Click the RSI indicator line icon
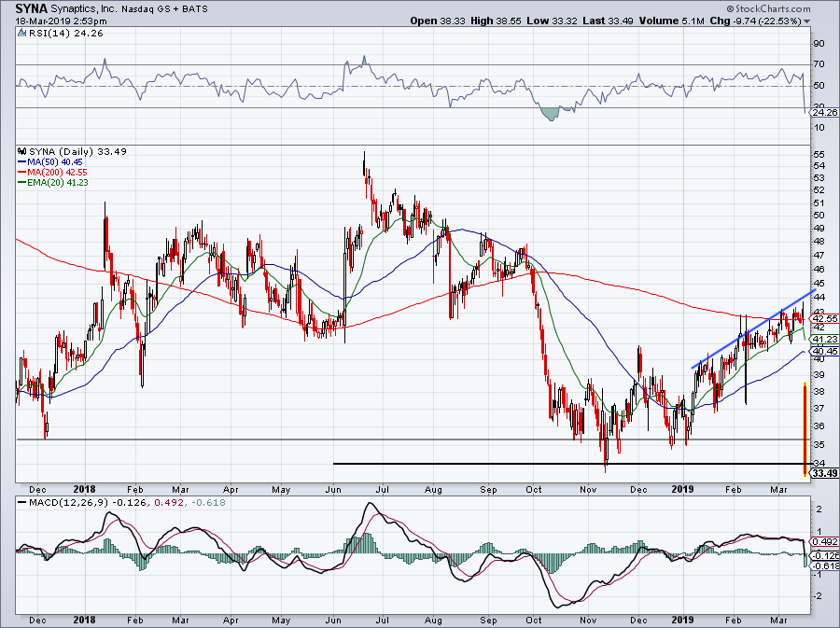840x628 pixels. point(22,34)
